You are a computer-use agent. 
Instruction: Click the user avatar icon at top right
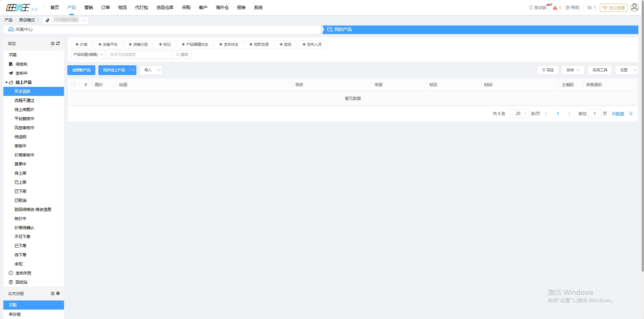pyautogui.click(x=634, y=7)
